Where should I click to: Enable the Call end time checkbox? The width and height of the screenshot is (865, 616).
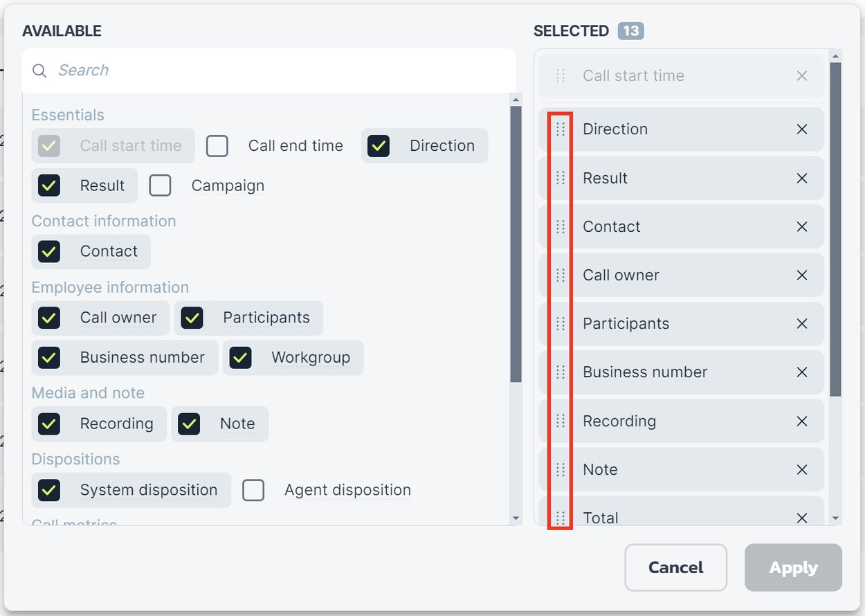click(x=217, y=146)
